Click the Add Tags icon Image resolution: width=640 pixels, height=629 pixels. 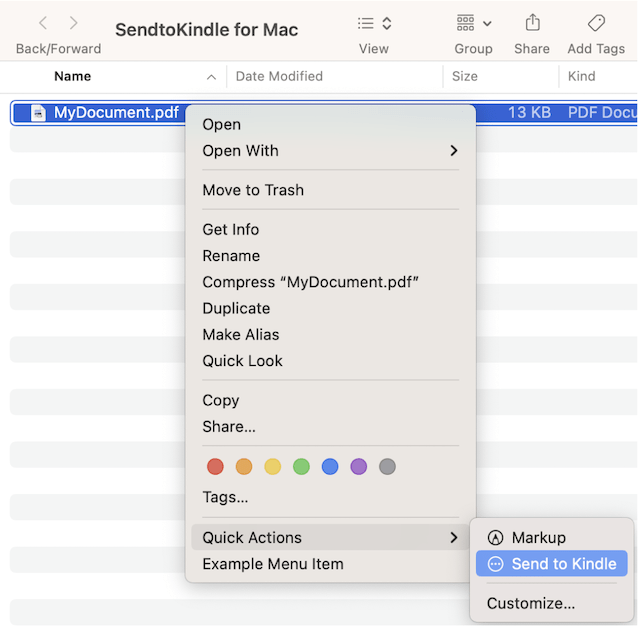pyautogui.click(x=596, y=23)
